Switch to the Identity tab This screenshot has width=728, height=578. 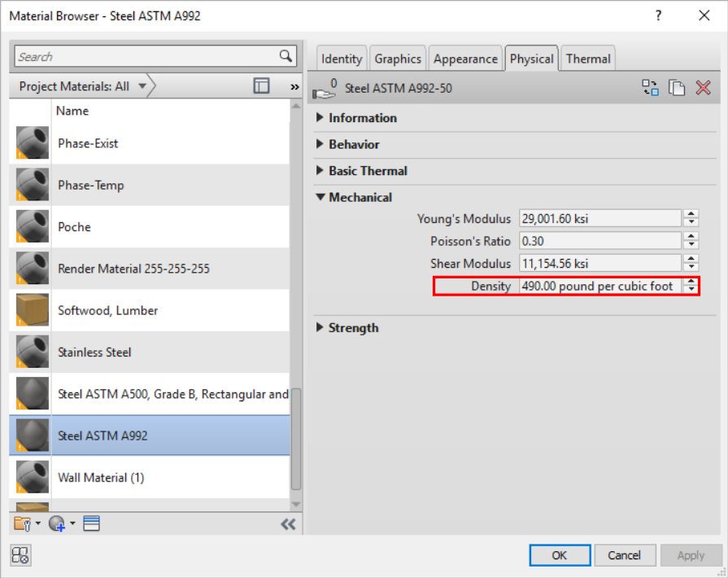point(342,59)
